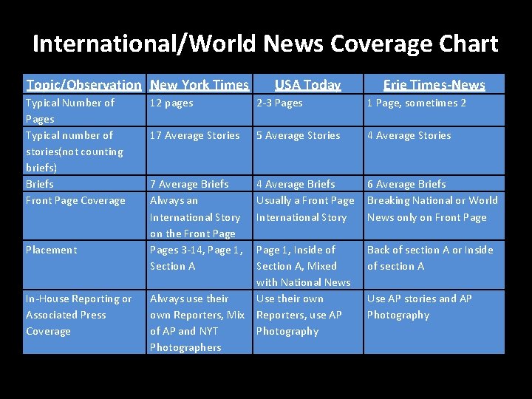
Task: Select the 'New York Times' column header
Action: coord(199,84)
